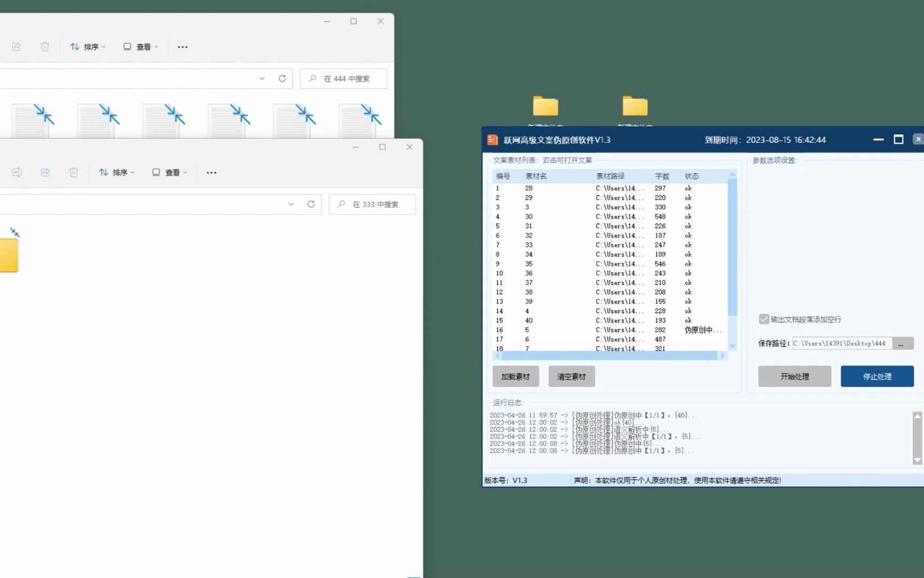Click the material list scroll-left arrow

(x=497, y=356)
